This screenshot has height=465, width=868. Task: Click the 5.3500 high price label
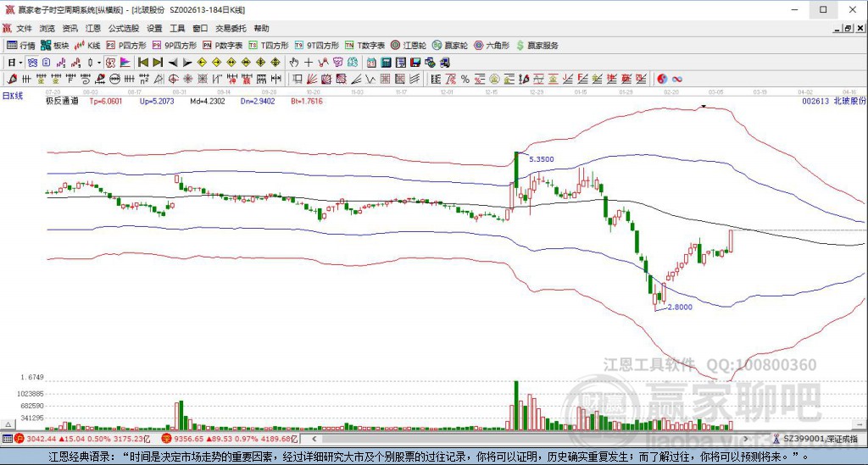pos(542,159)
